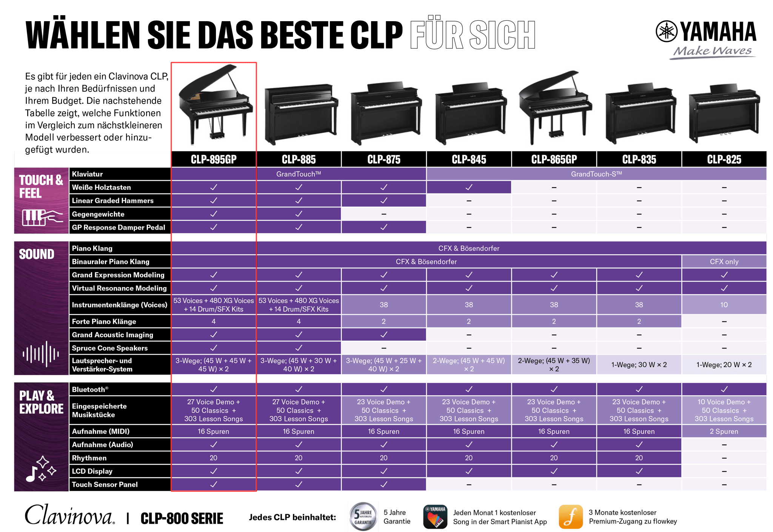
Task: Click the Gegengewichte row label
Action: tap(120, 214)
